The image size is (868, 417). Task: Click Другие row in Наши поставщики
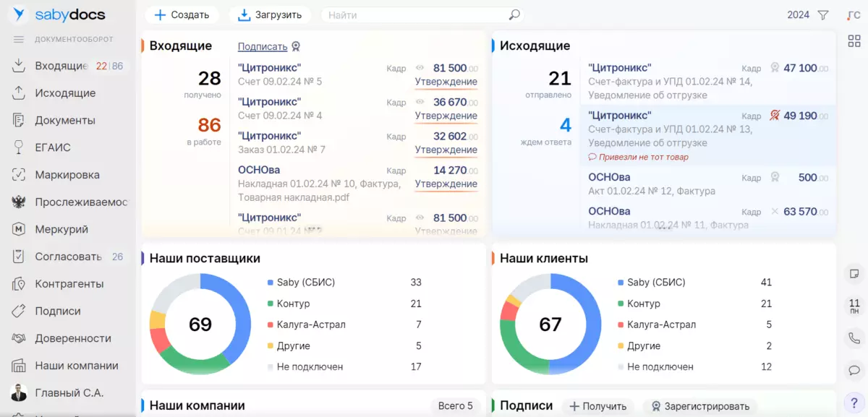(344, 345)
